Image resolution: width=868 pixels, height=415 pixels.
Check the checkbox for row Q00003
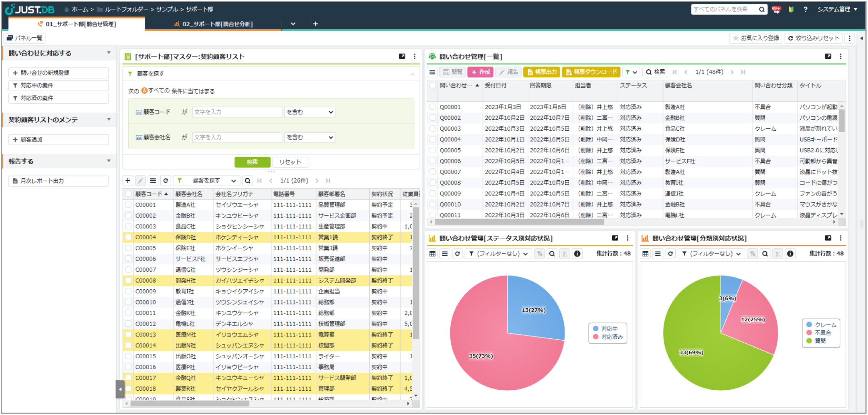tap(433, 129)
